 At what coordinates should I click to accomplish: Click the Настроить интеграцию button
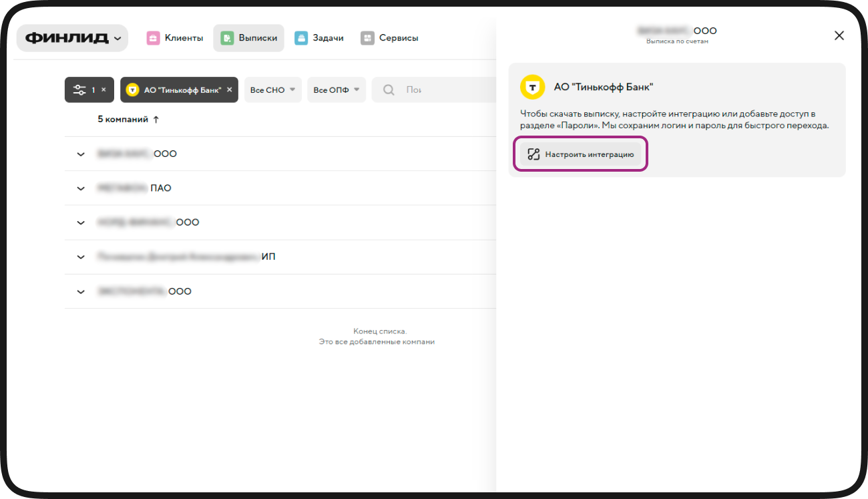pos(580,154)
